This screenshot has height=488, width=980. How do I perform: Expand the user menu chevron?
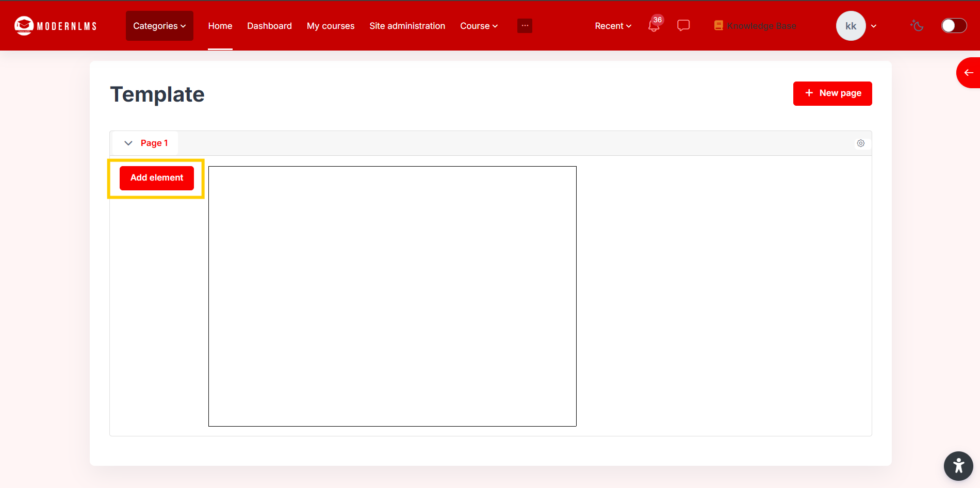(874, 26)
